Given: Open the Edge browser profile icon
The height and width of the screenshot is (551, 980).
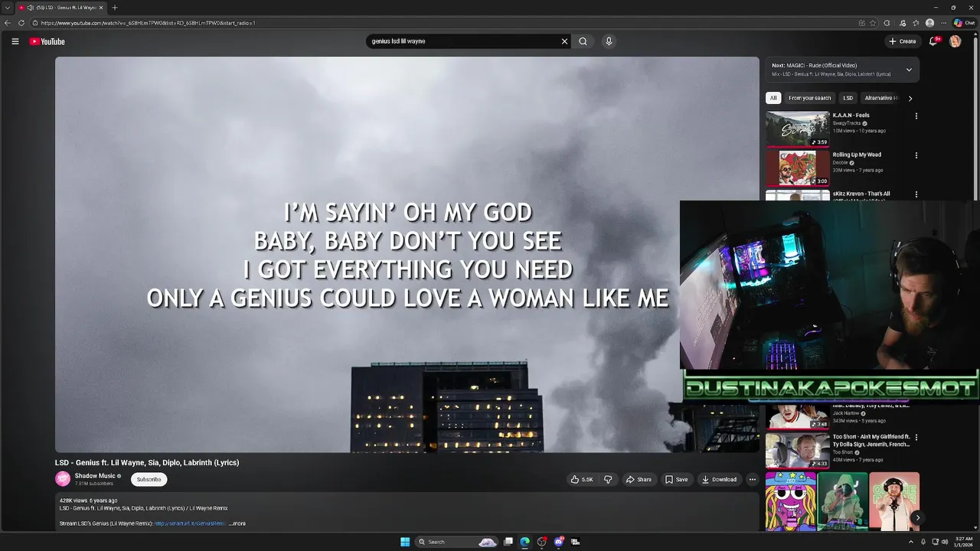Looking at the screenshot, I should coord(929,23).
